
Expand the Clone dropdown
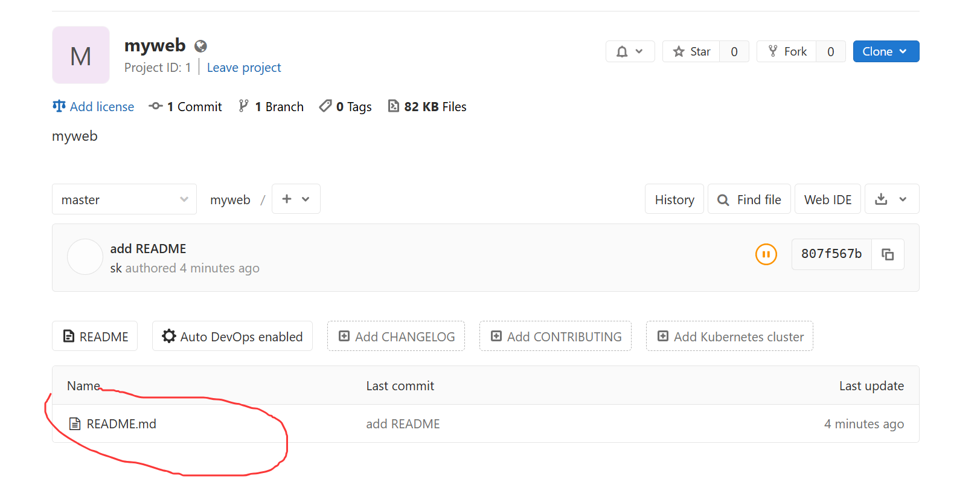[885, 51]
